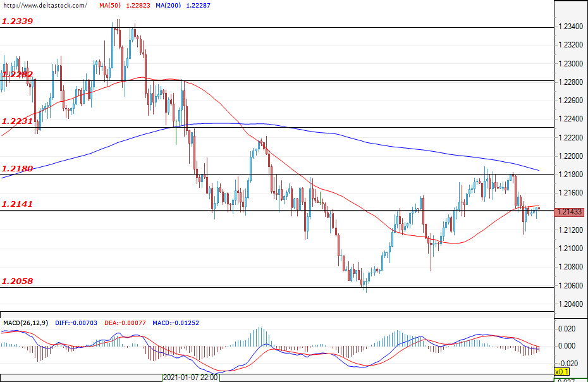588x382 pixels.
Task: Click the 1.20400 price axis label
Action: tap(570, 304)
